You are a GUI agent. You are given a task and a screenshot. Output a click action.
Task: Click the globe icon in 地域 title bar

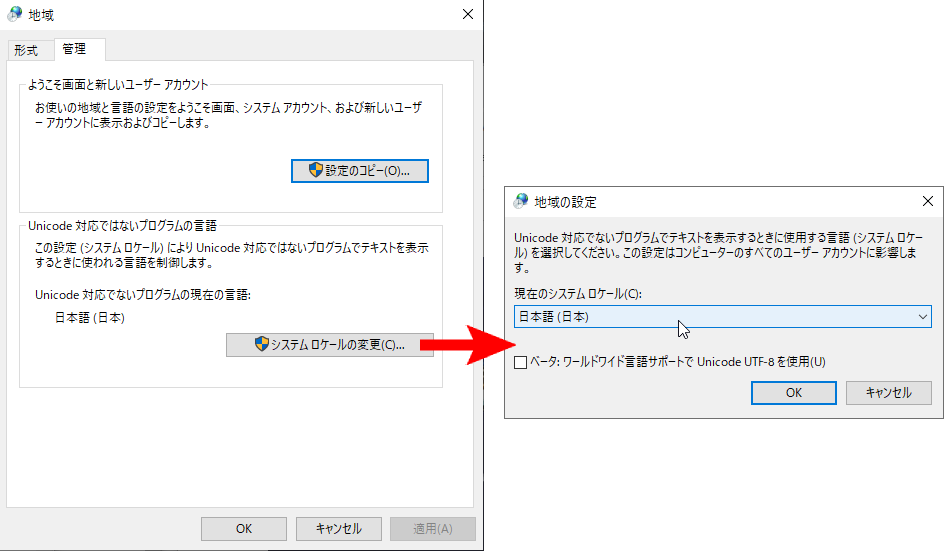15,14
